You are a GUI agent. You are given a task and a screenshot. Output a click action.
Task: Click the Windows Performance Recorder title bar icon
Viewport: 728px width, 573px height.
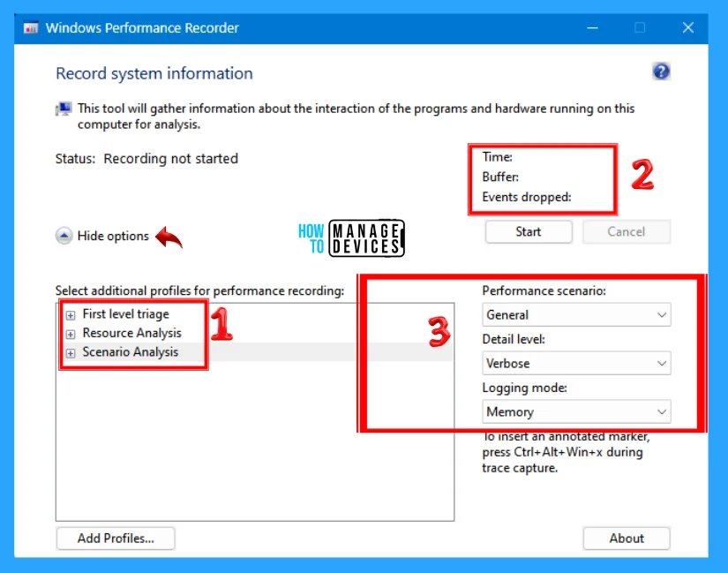(31, 28)
